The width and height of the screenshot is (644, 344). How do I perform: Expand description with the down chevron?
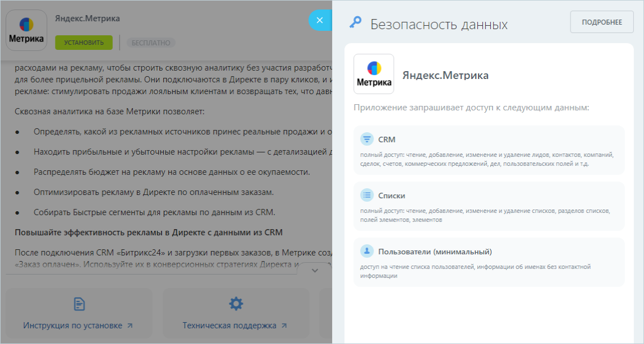click(x=315, y=271)
